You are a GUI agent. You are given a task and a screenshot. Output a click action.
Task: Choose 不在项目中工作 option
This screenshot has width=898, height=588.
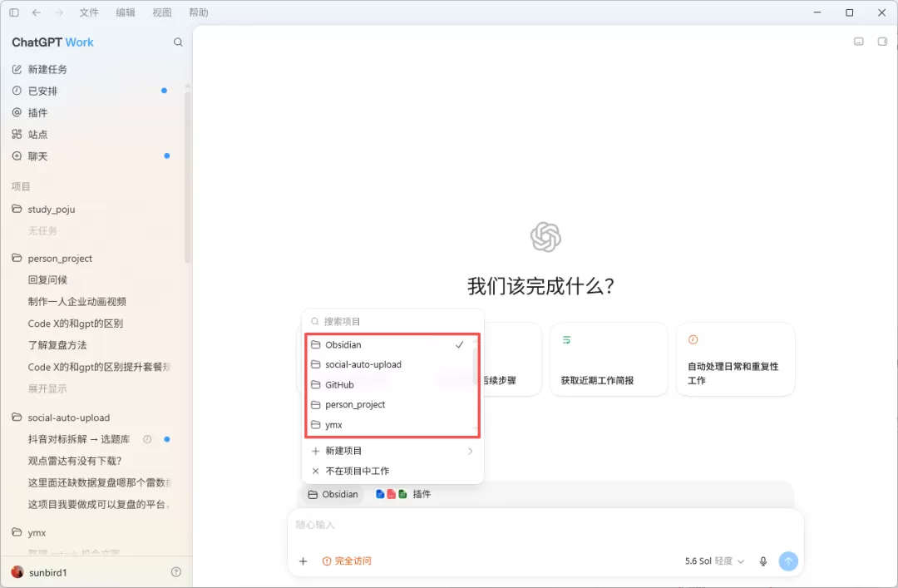pyautogui.click(x=392, y=471)
